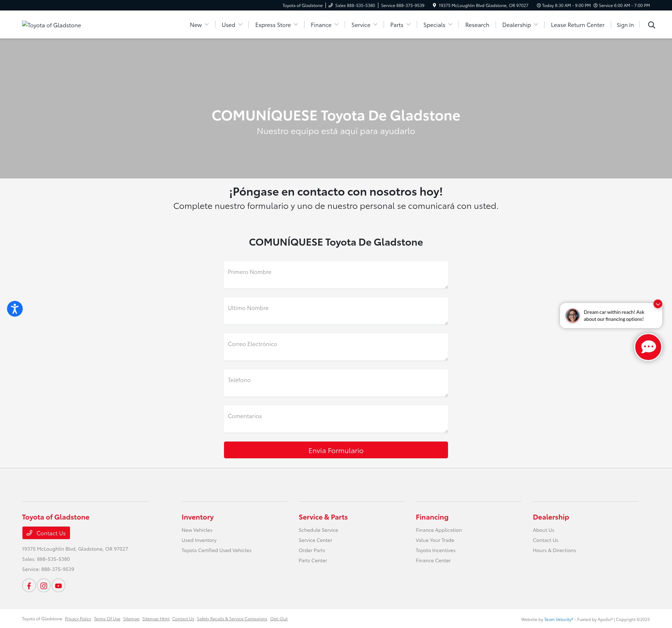This screenshot has height=628, width=672.
Task: Expand the Finance menu
Action: click(x=324, y=25)
